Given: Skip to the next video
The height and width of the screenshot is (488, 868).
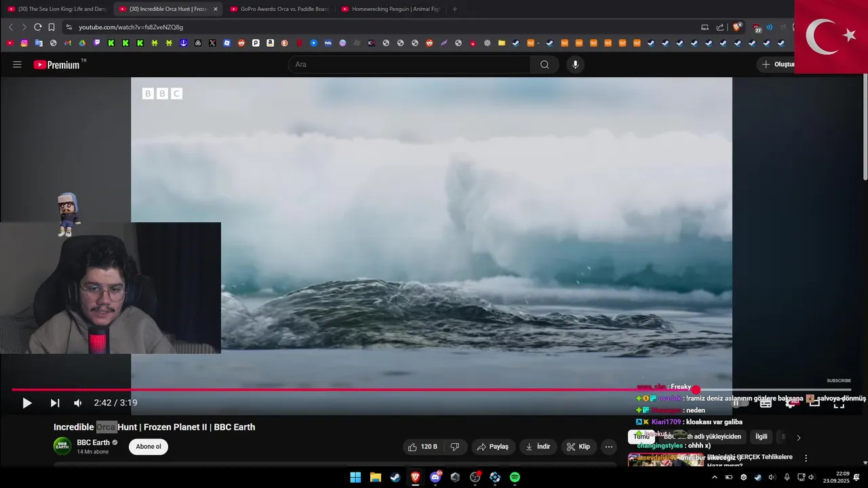Looking at the screenshot, I should 55,403.
